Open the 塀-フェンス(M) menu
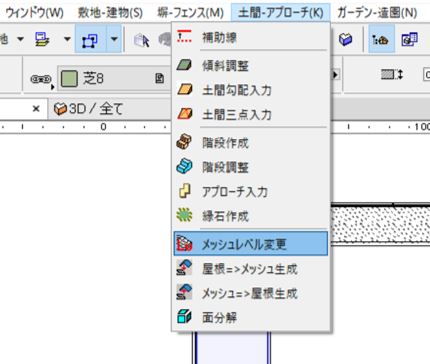Image resolution: width=430 pixels, height=364 pixels. tap(190, 13)
